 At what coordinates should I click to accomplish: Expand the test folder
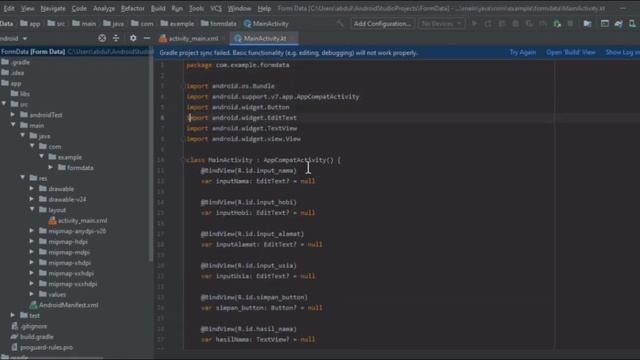pos(13,315)
